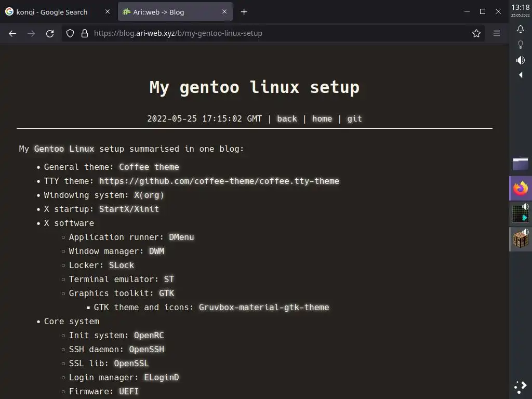The image size is (532, 399).
Task: View site security padlock info
Action: (x=85, y=33)
